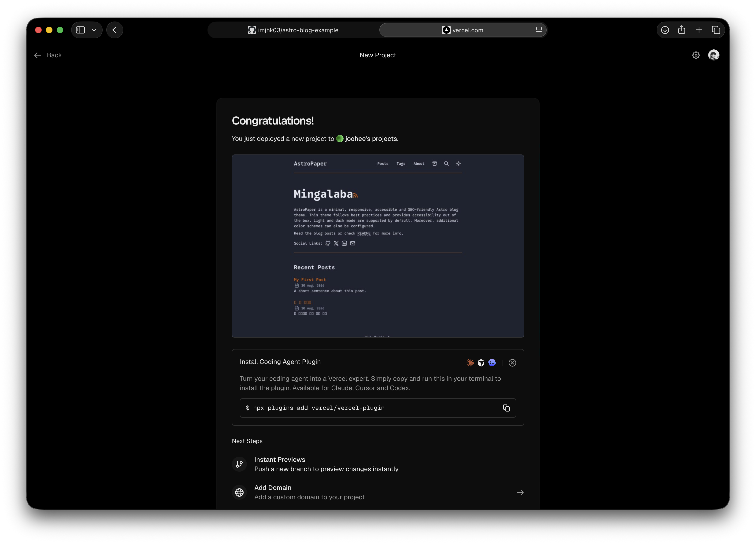756x544 pixels.
Task: Open deployed site preview thumbnail
Action: (x=378, y=246)
